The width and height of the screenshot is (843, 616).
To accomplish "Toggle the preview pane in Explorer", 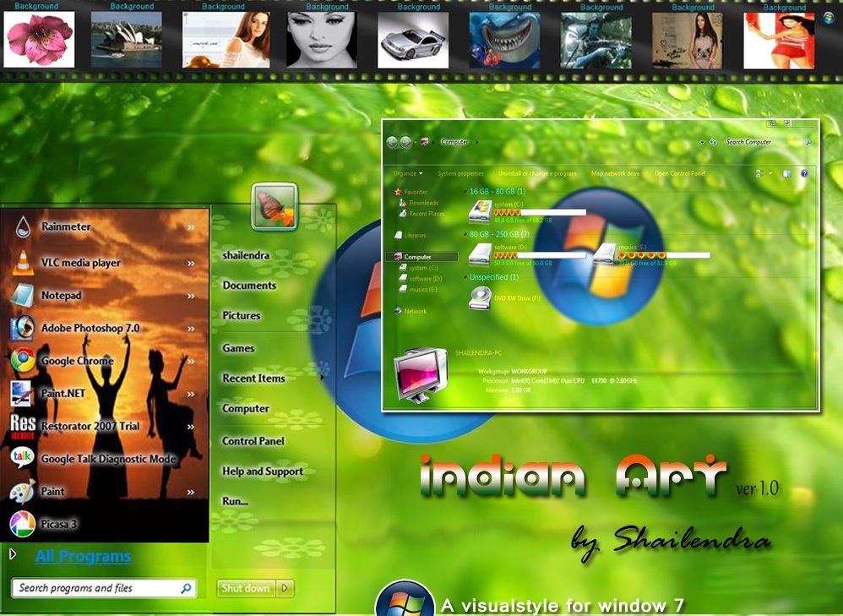I will coord(786,173).
